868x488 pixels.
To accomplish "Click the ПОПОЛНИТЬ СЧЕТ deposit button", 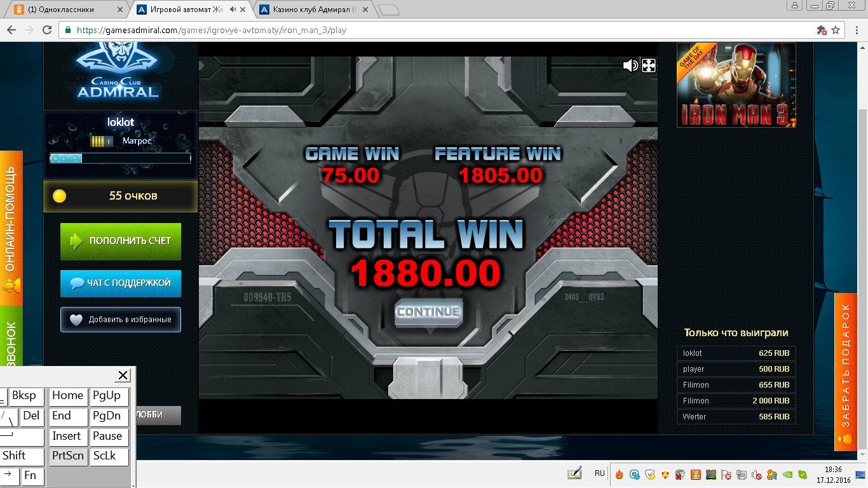I will pyautogui.click(x=121, y=241).
